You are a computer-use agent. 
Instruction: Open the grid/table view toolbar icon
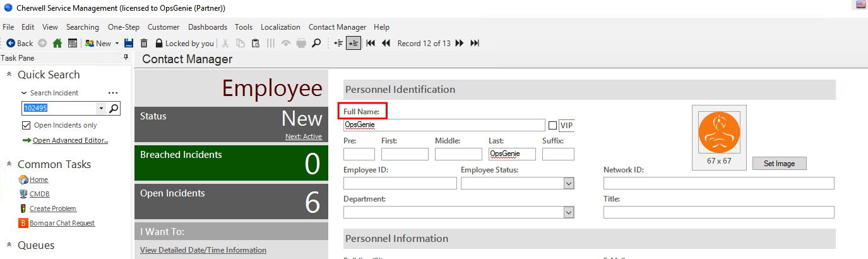pos(73,43)
